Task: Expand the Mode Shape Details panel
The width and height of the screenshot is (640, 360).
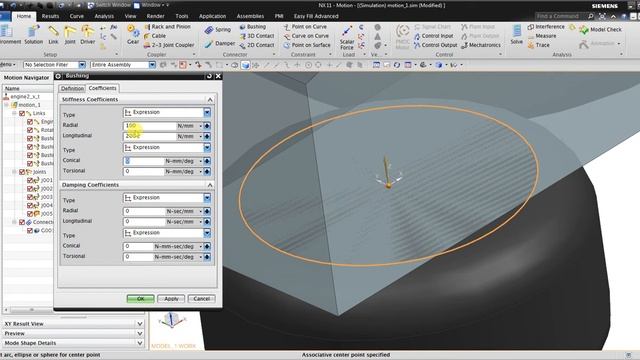Action: pos(140,343)
